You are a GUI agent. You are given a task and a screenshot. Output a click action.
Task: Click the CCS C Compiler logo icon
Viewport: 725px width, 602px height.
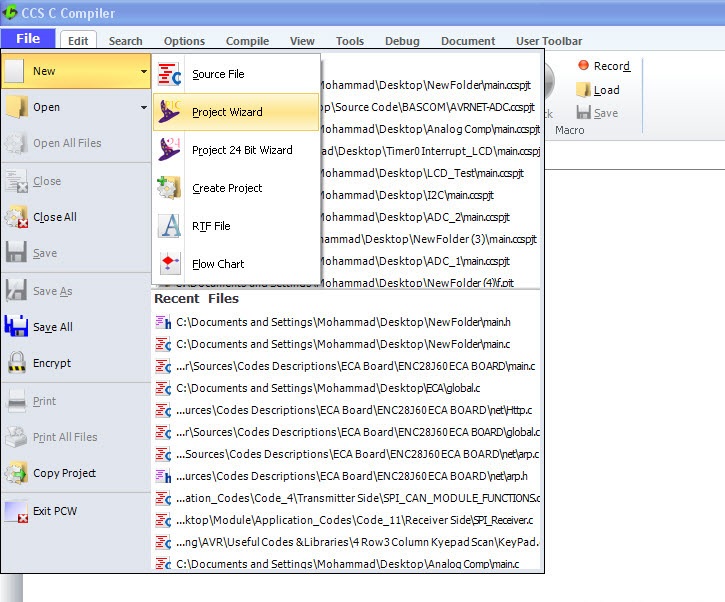point(10,12)
